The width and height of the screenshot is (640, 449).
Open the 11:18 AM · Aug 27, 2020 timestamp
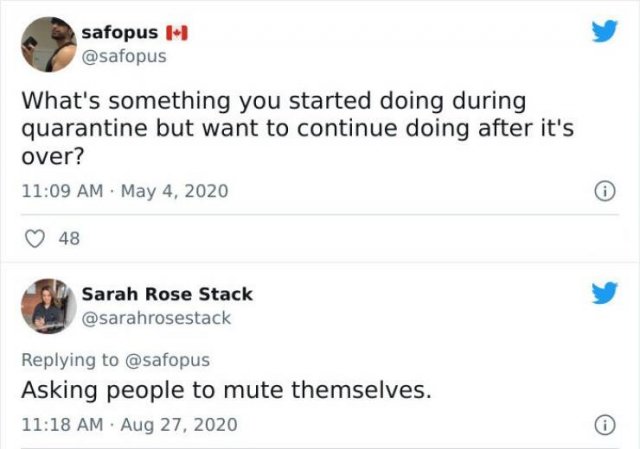(129, 425)
